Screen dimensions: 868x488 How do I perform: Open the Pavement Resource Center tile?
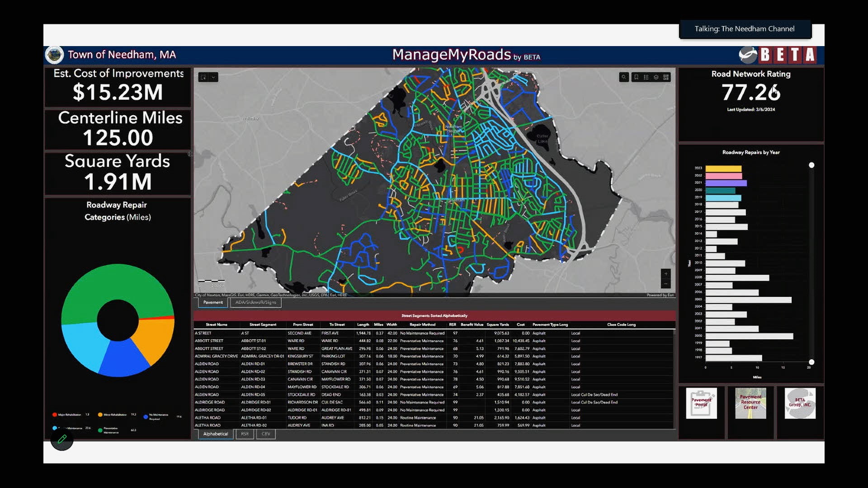(750, 403)
